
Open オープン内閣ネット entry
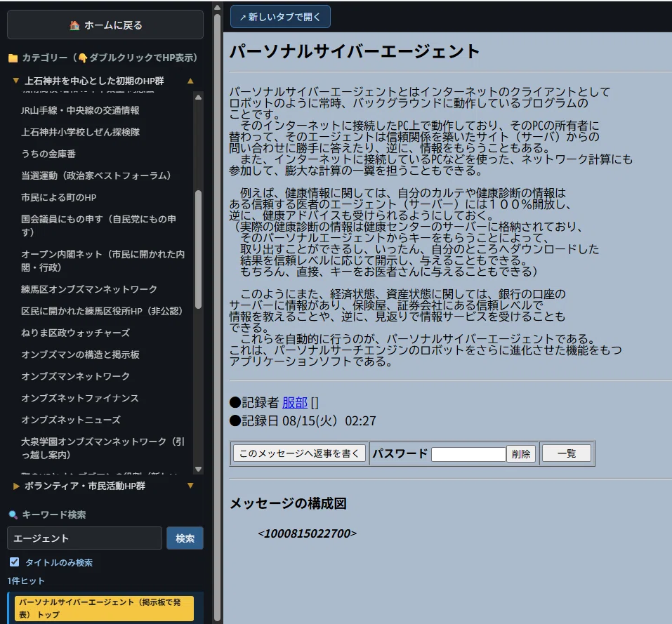(103, 261)
